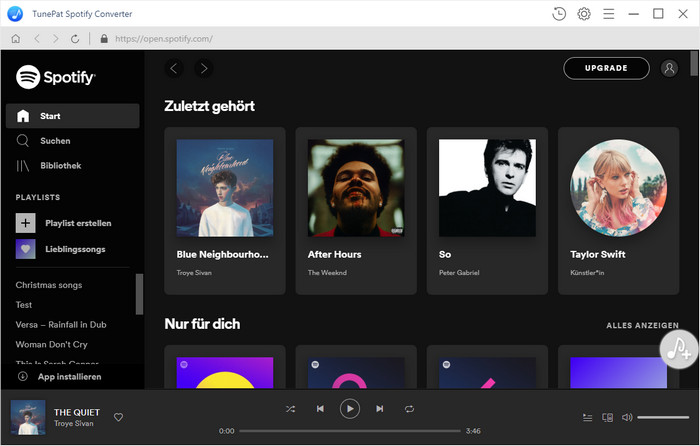The height and width of the screenshot is (446, 700).
Task: Click The Weeknd artist link
Action: click(327, 273)
